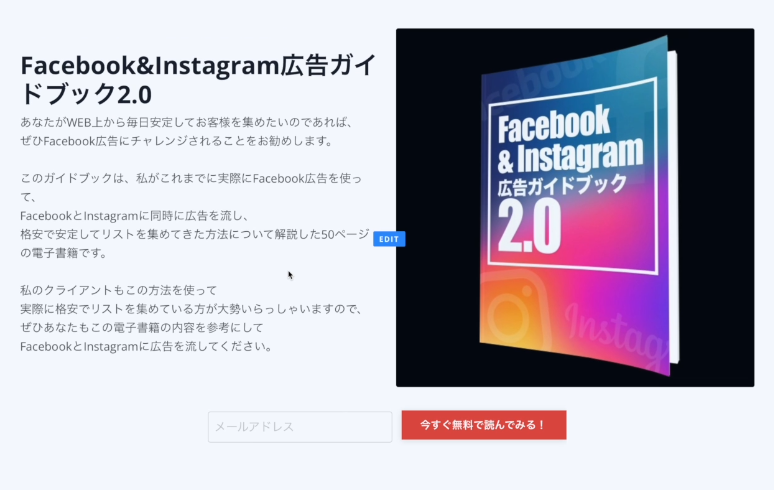Click the cursive Instagram watermark on the cover
The width and height of the screenshot is (774, 490).
617,336
